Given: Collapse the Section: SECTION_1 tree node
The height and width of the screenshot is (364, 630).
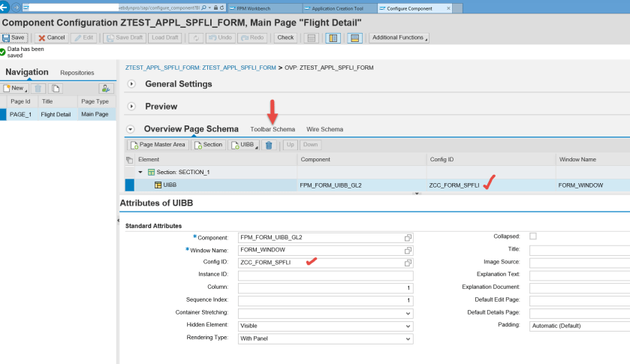Looking at the screenshot, I should pos(140,173).
